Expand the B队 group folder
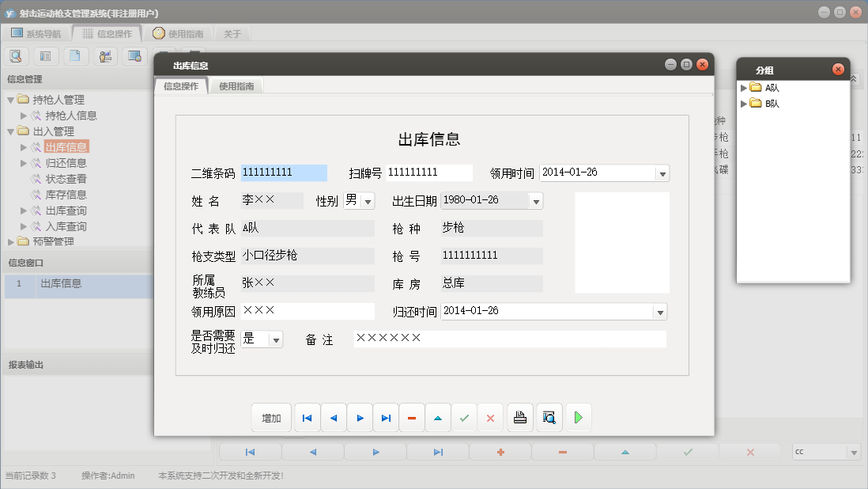This screenshot has height=489, width=868. click(743, 103)
